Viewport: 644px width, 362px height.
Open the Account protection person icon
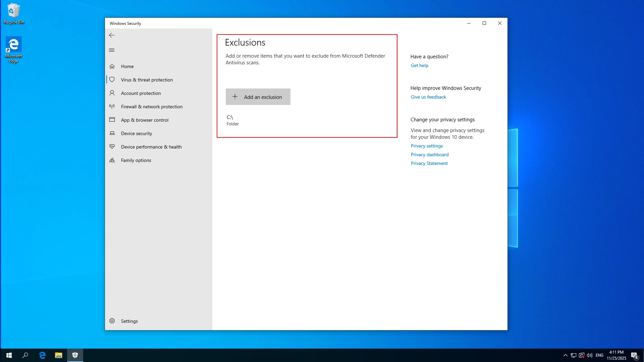(x=112, y=93)
